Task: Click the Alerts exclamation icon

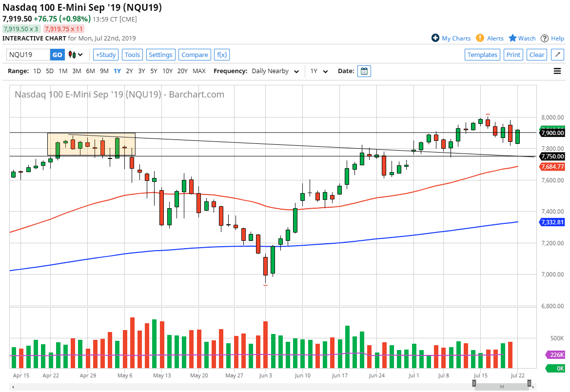Action: [x=480, y=38]
